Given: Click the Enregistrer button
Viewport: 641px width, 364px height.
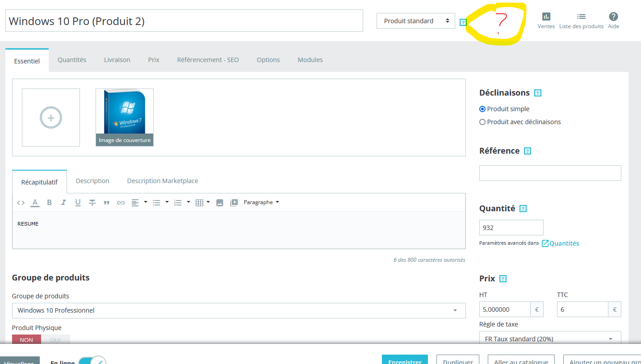Looking at the screenshot, I should [x=405, y=360].
